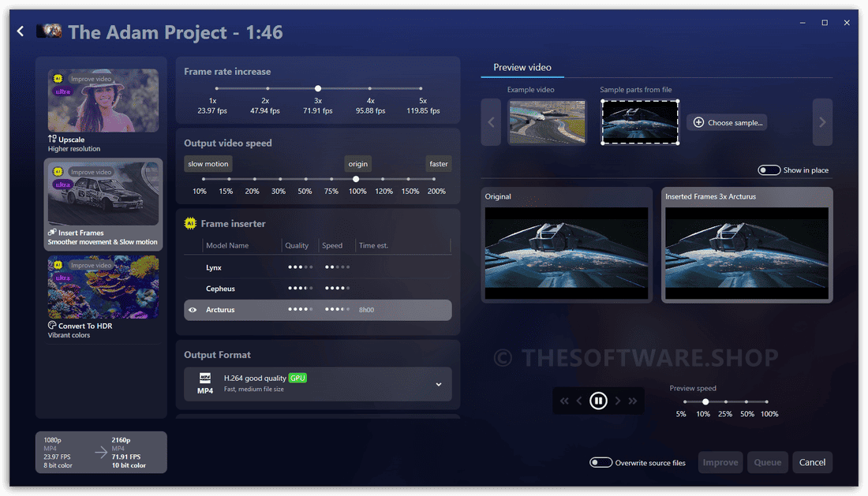Click the plus icon in Choose sample
This screenshot has height=496, width=868.
point(698,122)
